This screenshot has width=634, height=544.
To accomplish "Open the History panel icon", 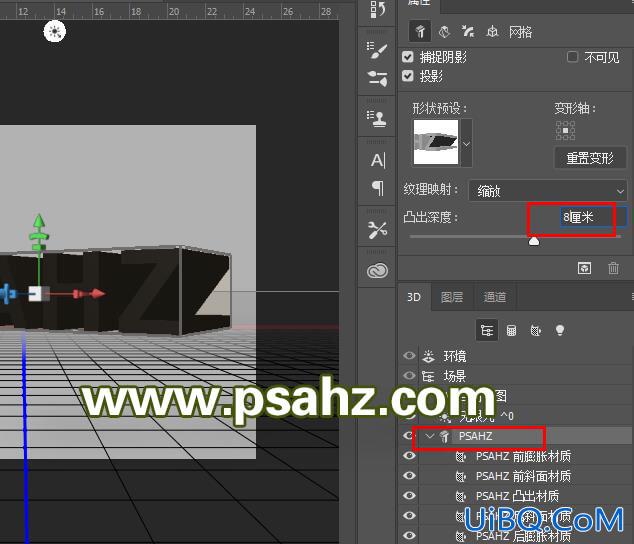I will (x=377, y=10).
